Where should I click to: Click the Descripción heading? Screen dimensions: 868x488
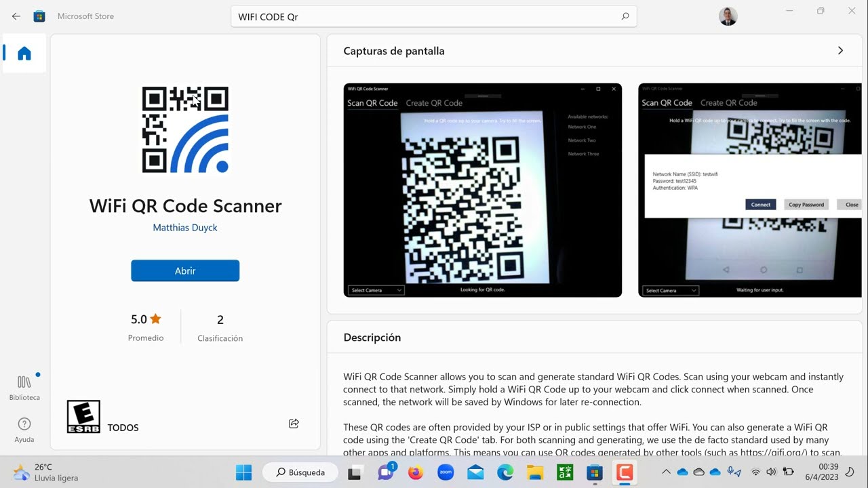[x=372, y=338]
